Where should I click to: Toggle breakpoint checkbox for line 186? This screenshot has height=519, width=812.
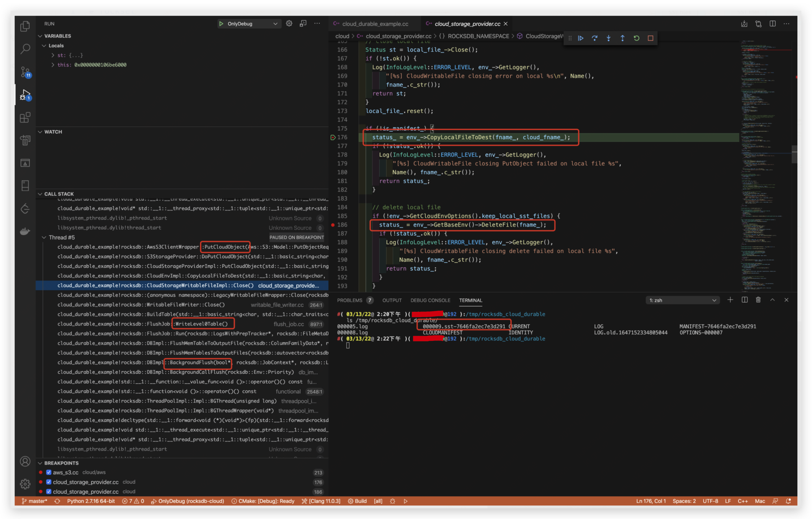point(49,491)
